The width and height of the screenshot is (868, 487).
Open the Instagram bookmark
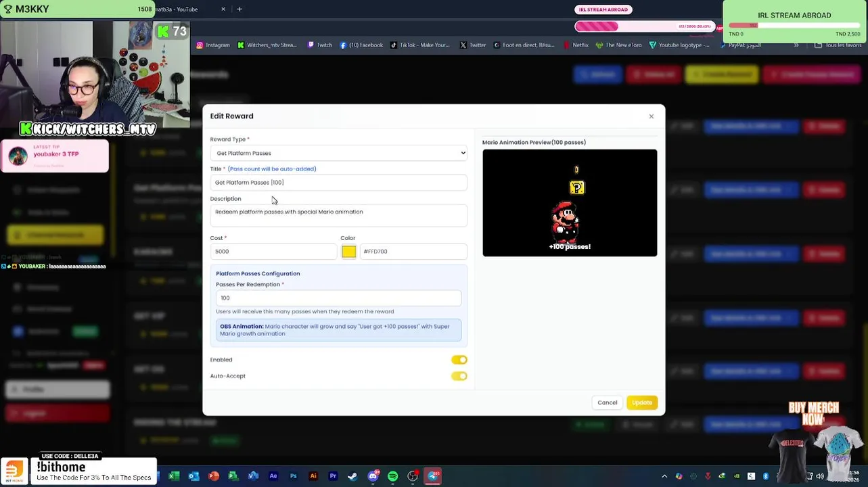[x=213, y=45]
